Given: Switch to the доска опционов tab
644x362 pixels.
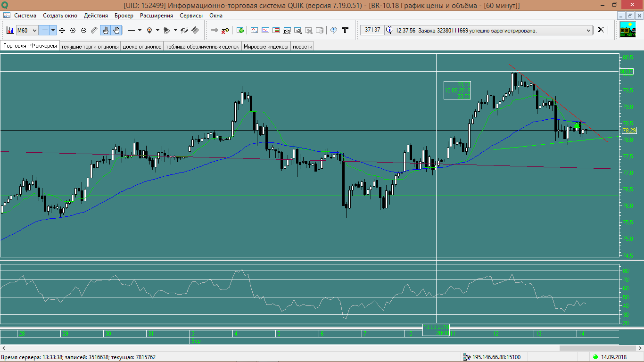Looking at the screenshot, I should pyautogui.click(x=142, y=47).
